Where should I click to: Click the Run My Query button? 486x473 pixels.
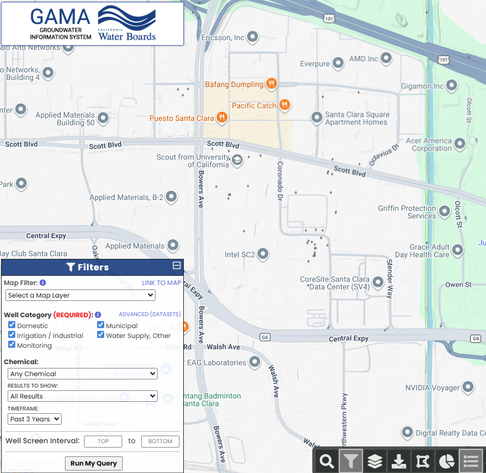(x=94, y=463)
